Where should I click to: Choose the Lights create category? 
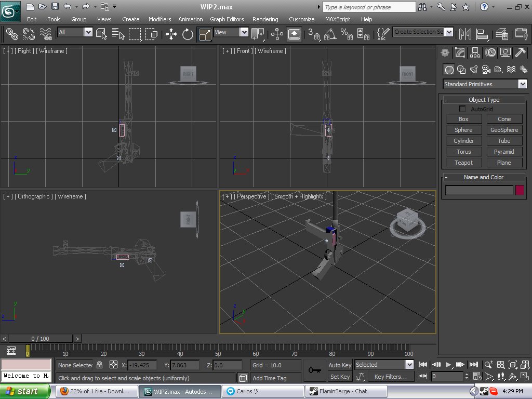473,70
